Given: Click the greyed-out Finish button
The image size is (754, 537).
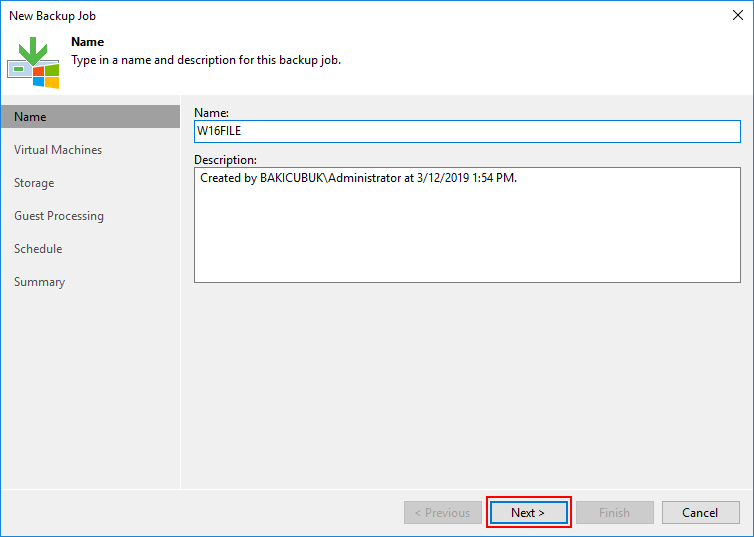Looking at the screenshot, I should 615,512.
